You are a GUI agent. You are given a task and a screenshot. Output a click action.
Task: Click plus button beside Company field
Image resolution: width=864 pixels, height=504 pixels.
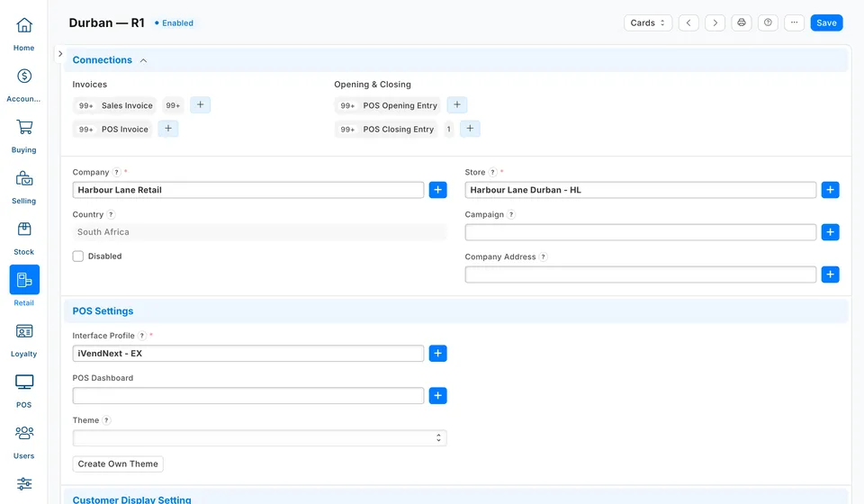[438, 190]
